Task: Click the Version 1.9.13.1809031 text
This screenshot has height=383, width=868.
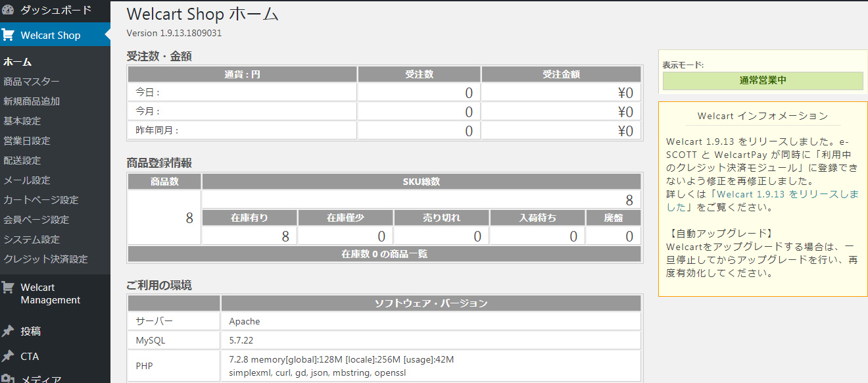Action: pyautogui.click(x=174, y=33)
